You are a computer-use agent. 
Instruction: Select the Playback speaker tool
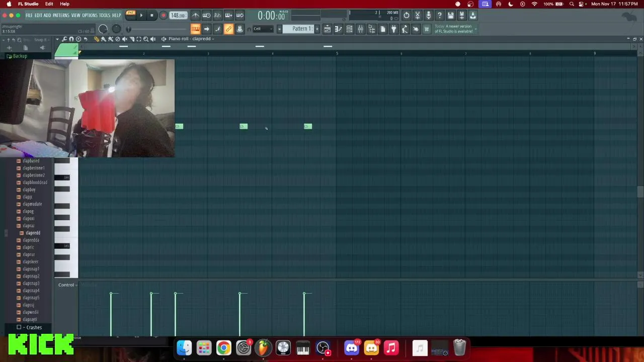point(153,39)
